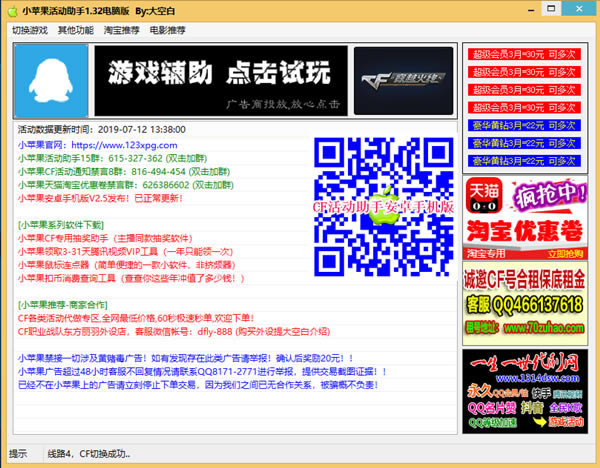Close the 小苹果活动助手 window
Image resolution: width=600 pixels, height=468 pixels.
579,9
